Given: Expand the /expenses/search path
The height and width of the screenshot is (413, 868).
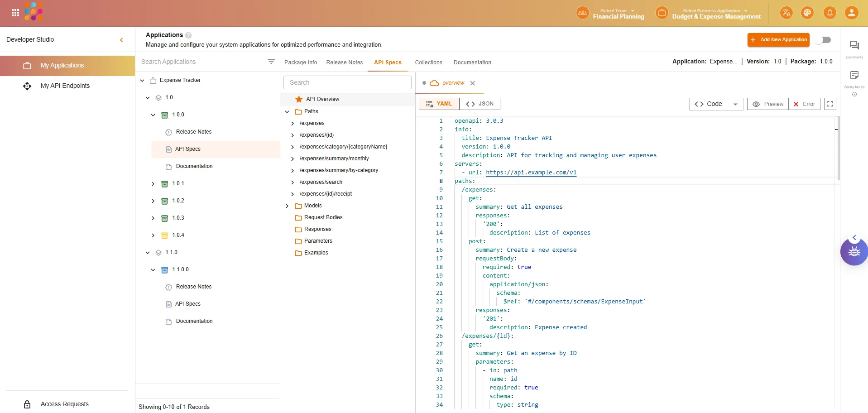Looking at the screenshot, I should click(293, 182).
